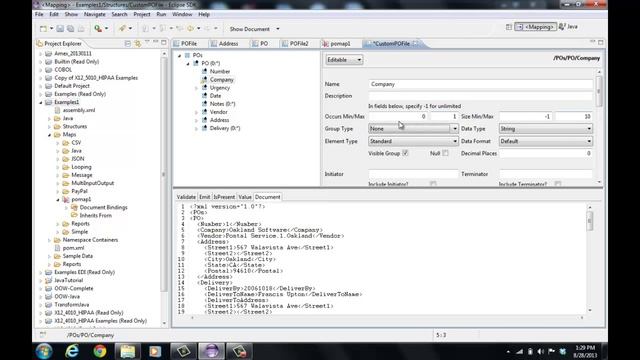The height and width of the screenshot is (360, 640).
Task: Click the volume icon in system tray
Action: (x=540, y=351)
